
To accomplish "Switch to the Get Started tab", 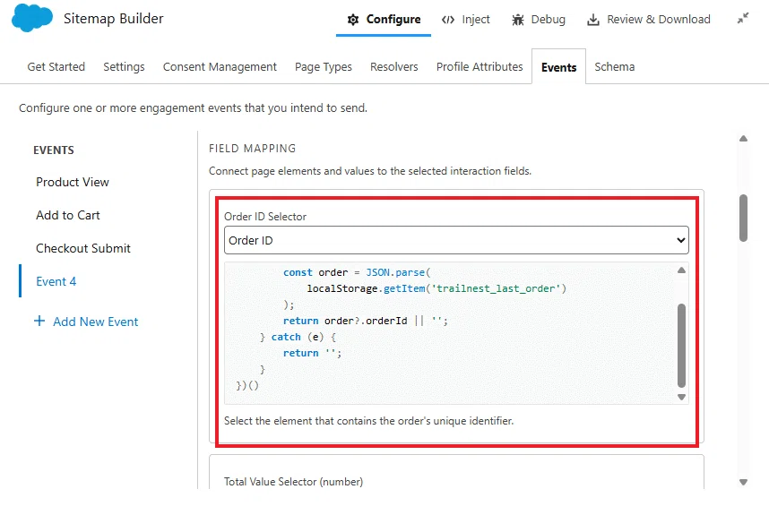I will (56, 66).
